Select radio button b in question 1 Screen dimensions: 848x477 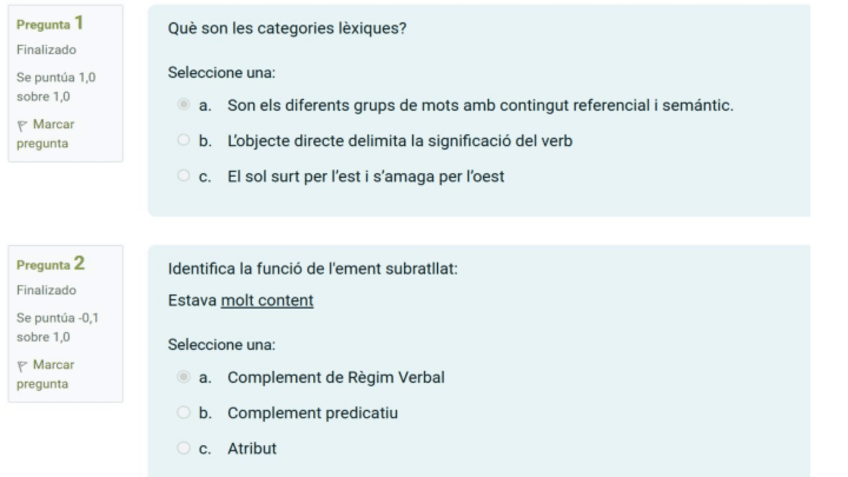[x=183, y=141]
